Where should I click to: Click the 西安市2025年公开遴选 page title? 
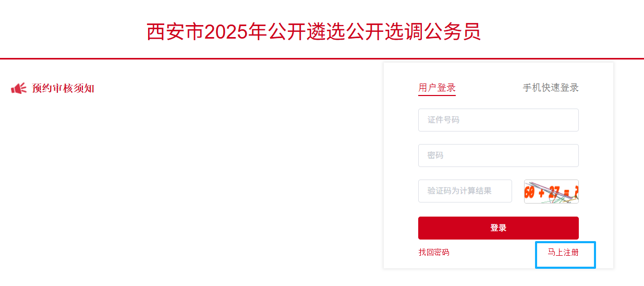click(313, 32)
